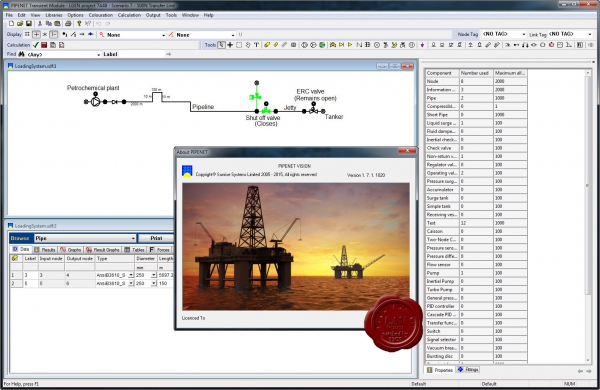Select the pan cross tool in Tools
600x390 pixels.
230,45
